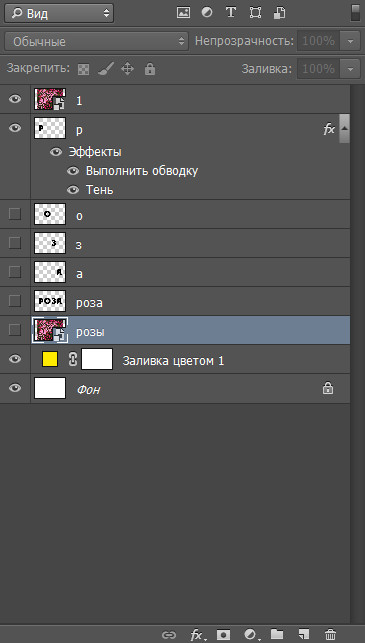Select thumbnail of layer розы
The image size is (365, 643).
coord(50,330)
